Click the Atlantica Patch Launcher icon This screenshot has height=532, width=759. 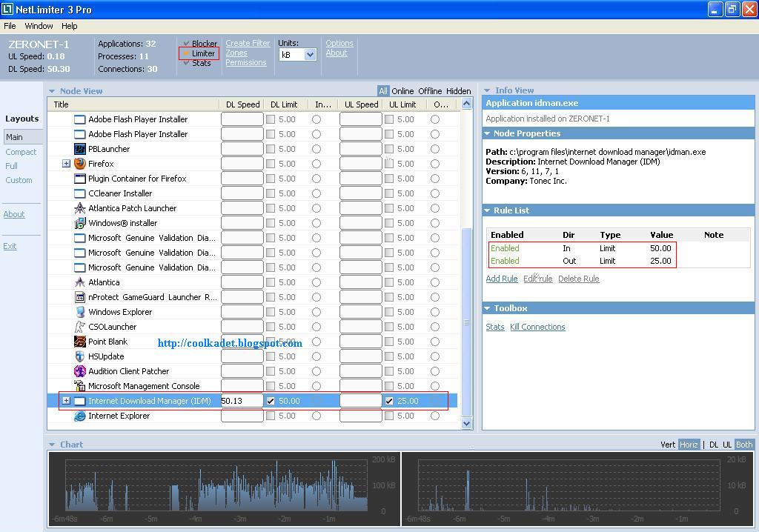[x=80, y=208]
